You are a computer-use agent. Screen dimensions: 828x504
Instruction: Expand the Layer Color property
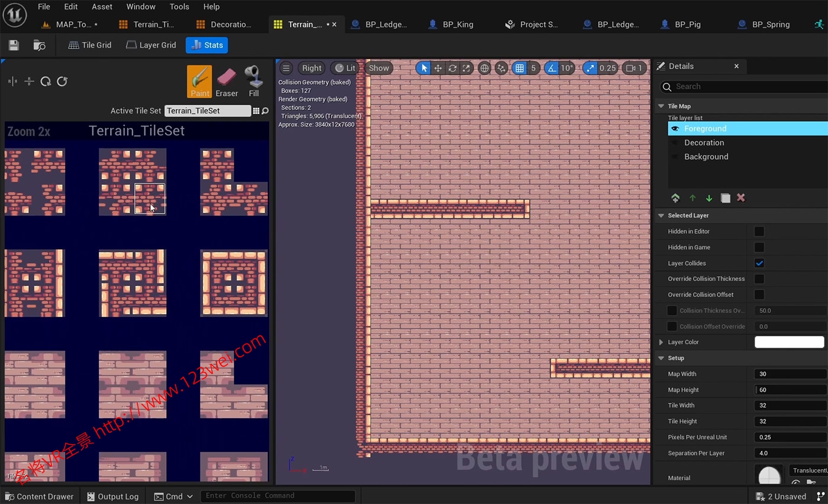pos(661,342)
